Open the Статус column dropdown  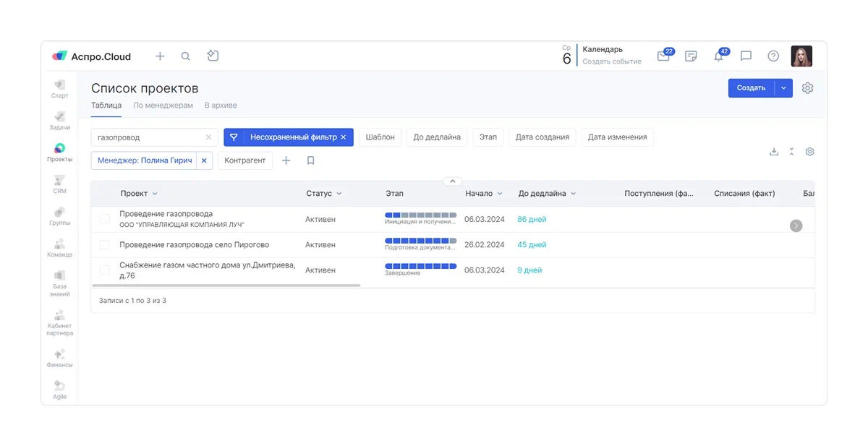(x=339, y=194)
